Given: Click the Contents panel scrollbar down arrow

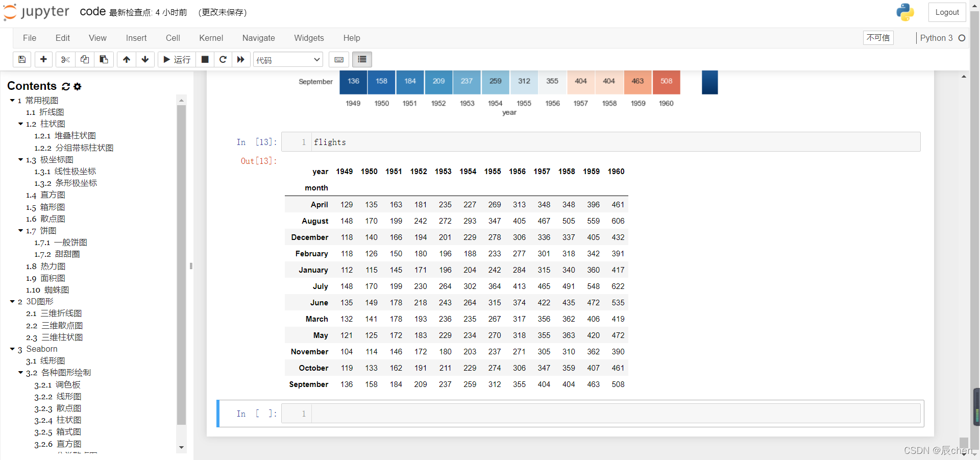Looking at the screenshot, I should (181, 448).
